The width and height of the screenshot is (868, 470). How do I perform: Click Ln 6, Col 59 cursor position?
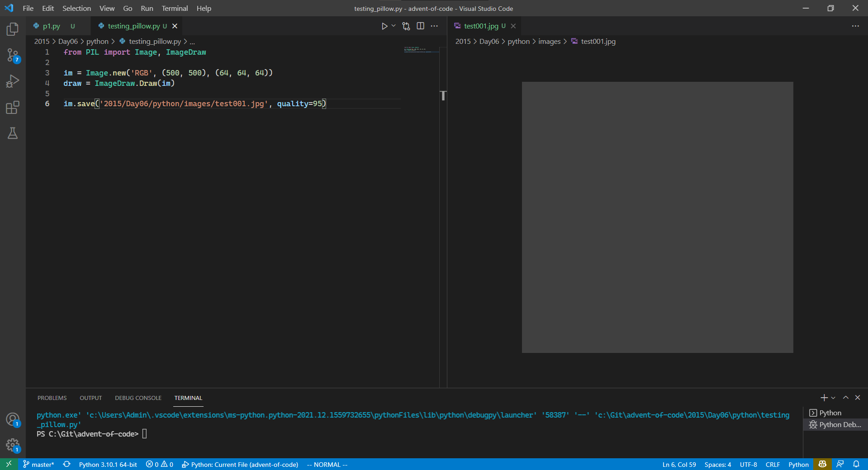(x=679, y=465)
